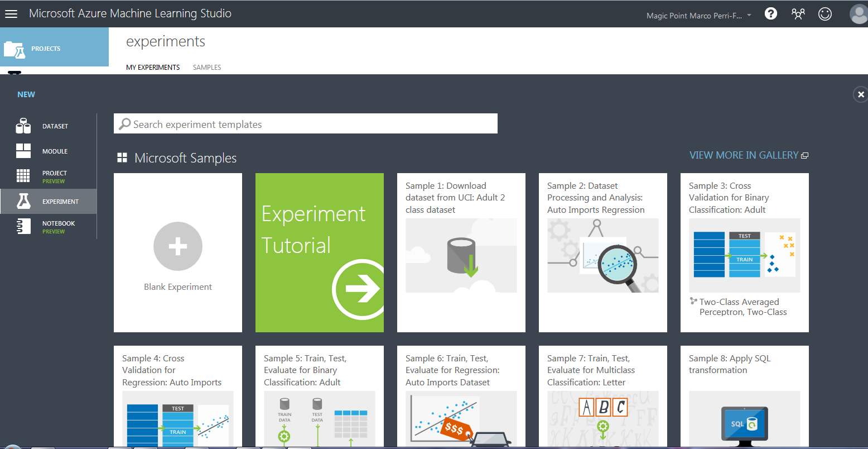Click the search magnifier icon
This screenshot has width=868, height=449.
pos(125,124)
